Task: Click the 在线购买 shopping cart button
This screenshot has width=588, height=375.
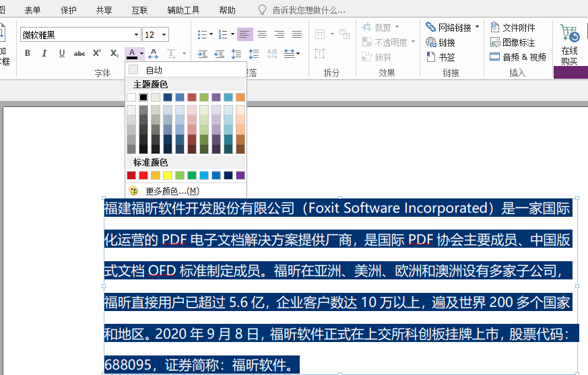Action: (x=569, y=44)
